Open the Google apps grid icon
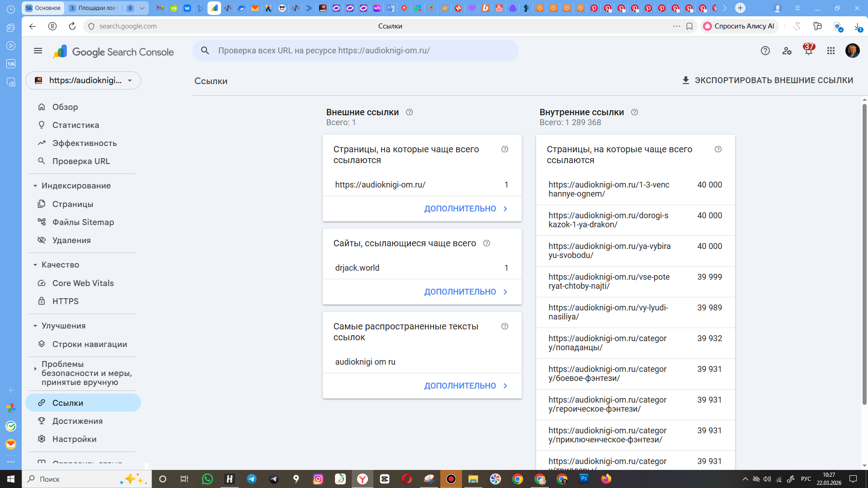The height and width of the screenshot is (488, 868). [830, 51]
